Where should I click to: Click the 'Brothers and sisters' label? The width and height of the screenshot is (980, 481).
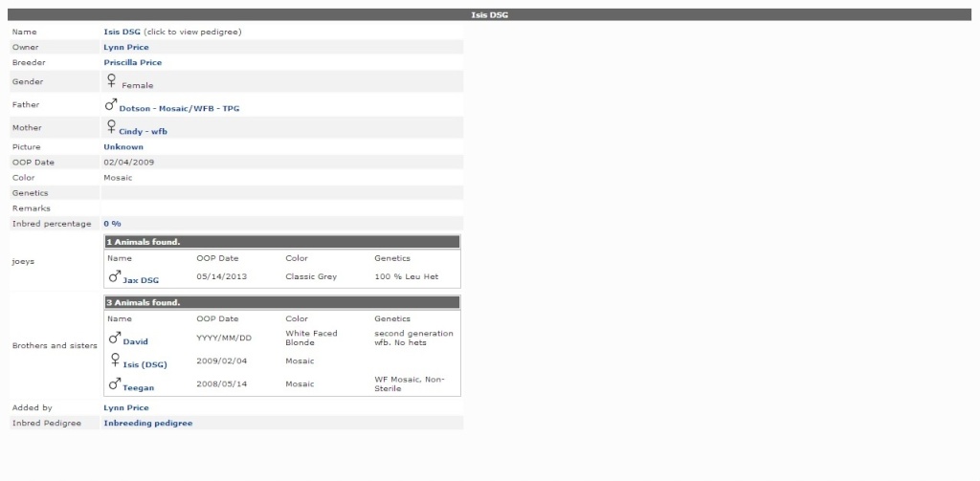tap(55, 345)
